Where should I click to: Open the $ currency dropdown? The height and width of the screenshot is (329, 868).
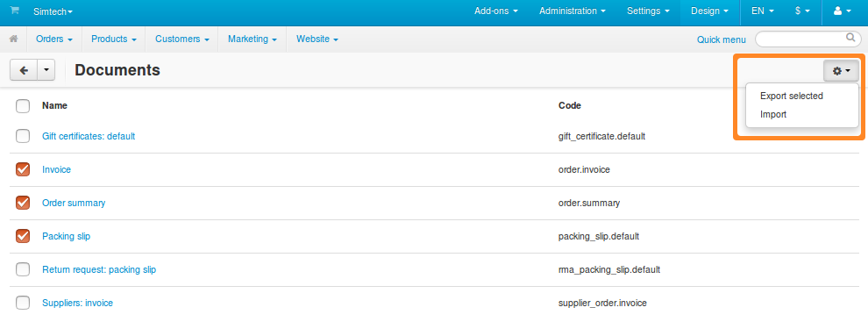(x=802, y=11)
